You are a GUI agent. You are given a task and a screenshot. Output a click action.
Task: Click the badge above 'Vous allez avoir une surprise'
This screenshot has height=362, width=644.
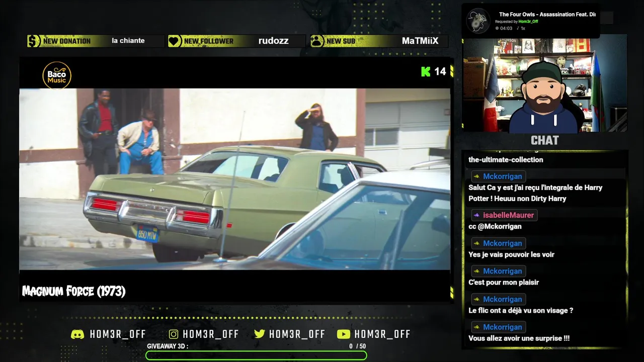(476, 327)
